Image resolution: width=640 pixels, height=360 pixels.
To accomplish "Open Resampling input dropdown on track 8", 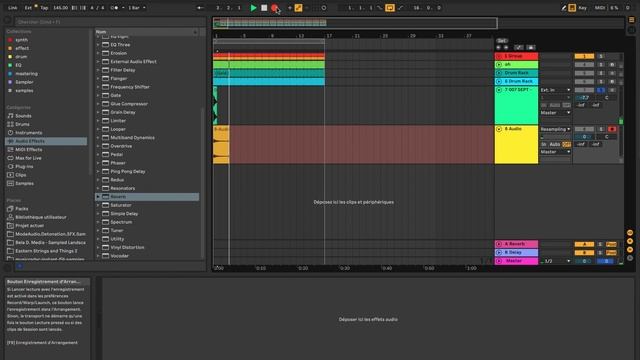I will (x=556, y=129).
